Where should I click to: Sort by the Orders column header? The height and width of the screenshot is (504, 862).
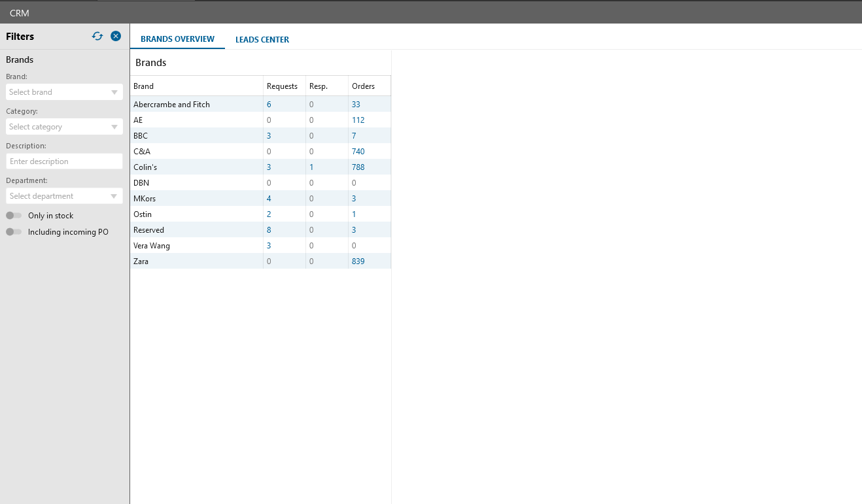click(370, 86)
